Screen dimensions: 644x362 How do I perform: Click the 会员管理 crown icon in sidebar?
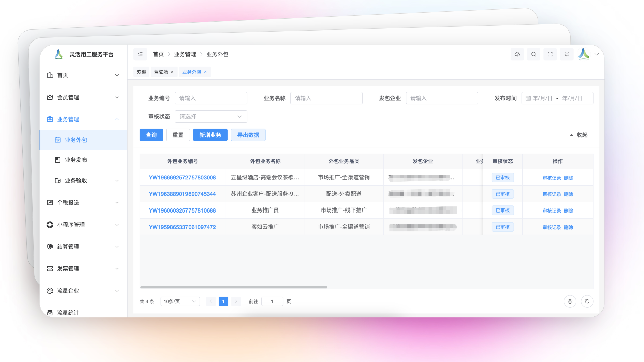pyautogui.click(x=50, y=97)
